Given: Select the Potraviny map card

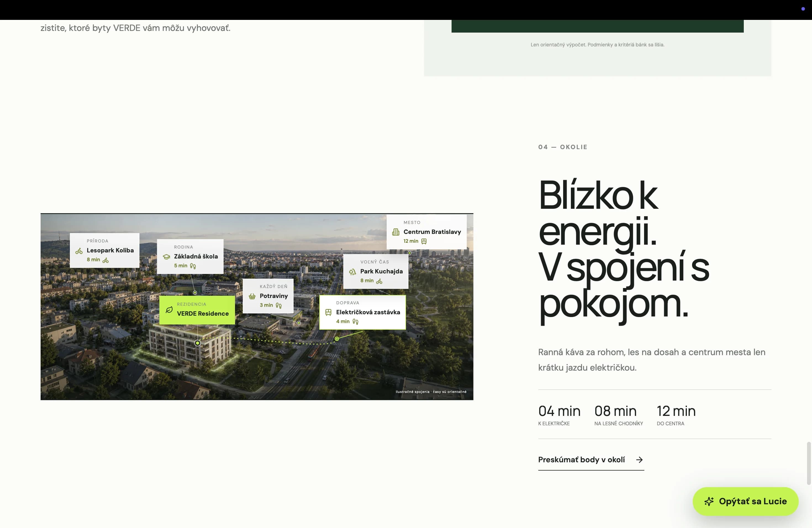Looking at the screenshot, I should (268, 296).
